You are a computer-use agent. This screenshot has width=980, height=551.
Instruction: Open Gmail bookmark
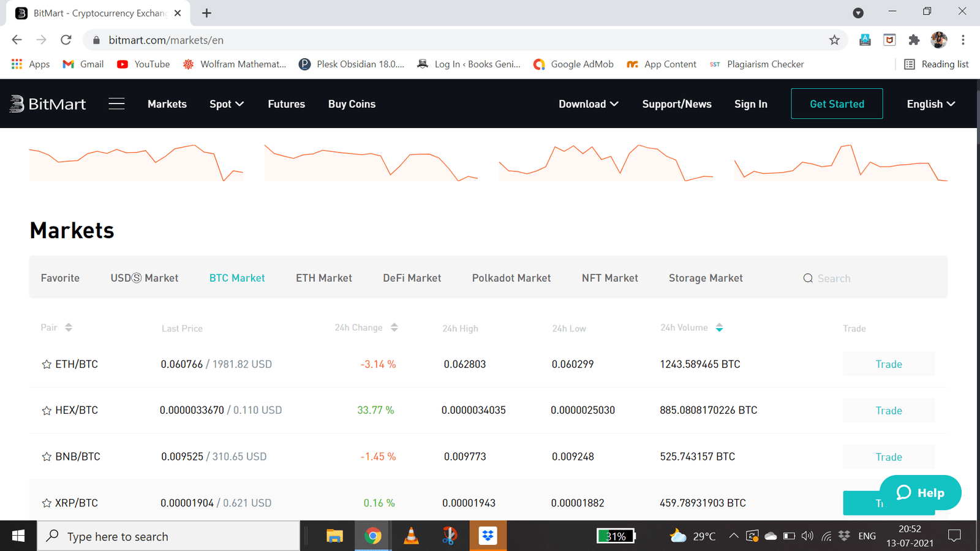click(83, 64)
